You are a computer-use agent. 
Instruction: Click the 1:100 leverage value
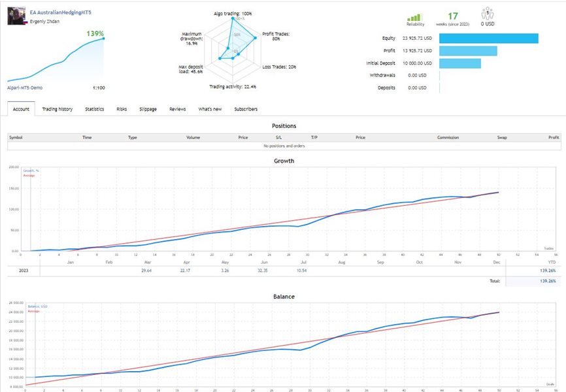point(99,88)
